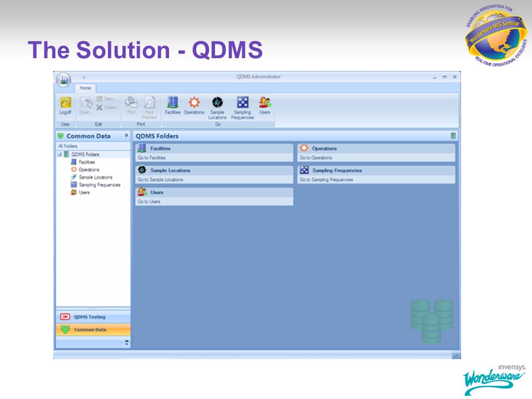Open Users from the ribbon
532x399 pixels.
click(x=265, y=105)
